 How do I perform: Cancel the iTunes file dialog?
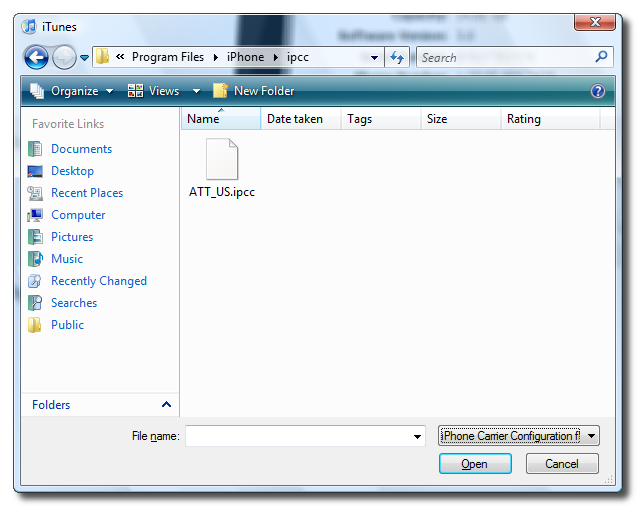(x=562, y=464)
